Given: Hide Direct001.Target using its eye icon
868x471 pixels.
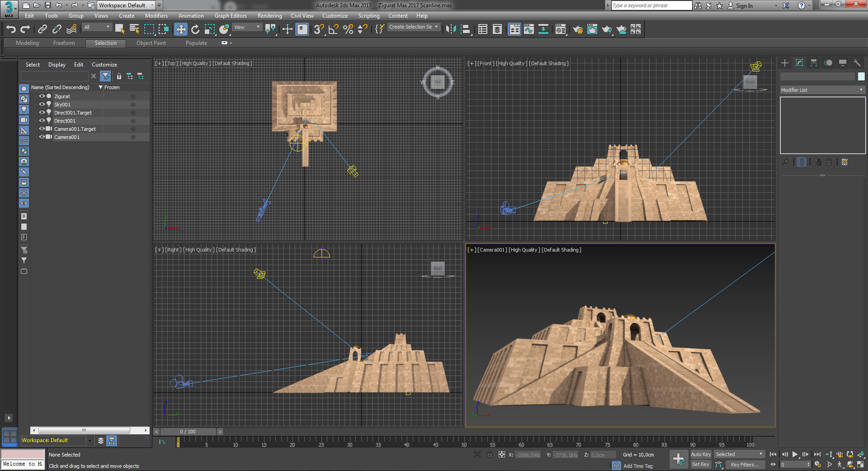Looking at the screenshot, I should point(42,113).
